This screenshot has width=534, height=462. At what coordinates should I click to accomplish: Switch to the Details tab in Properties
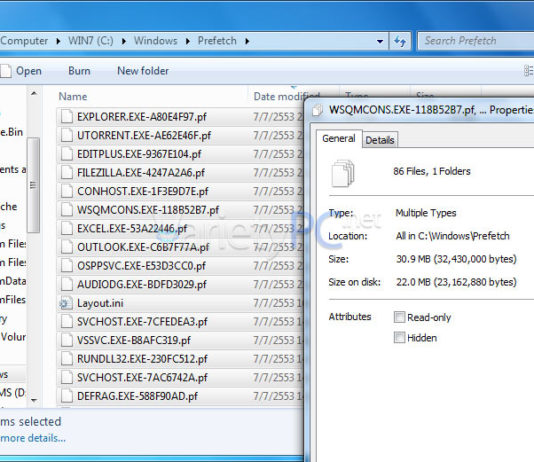click(x=380, y=140)
